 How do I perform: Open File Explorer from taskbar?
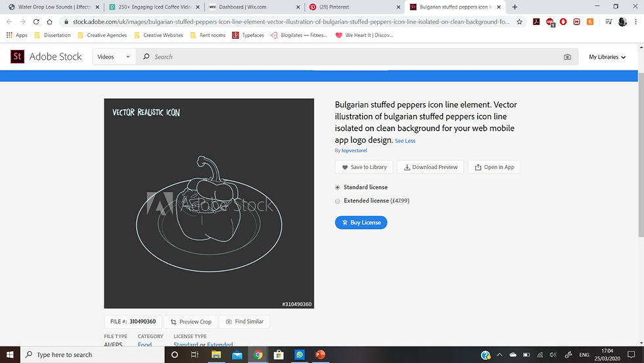tap(216, 354)
